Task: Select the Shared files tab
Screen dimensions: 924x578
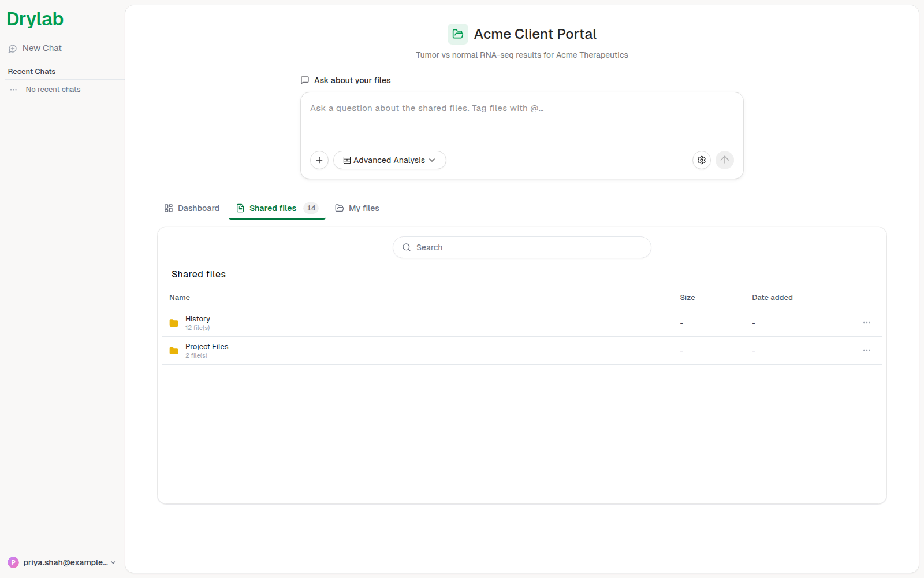Action: (x=277, y=208)
